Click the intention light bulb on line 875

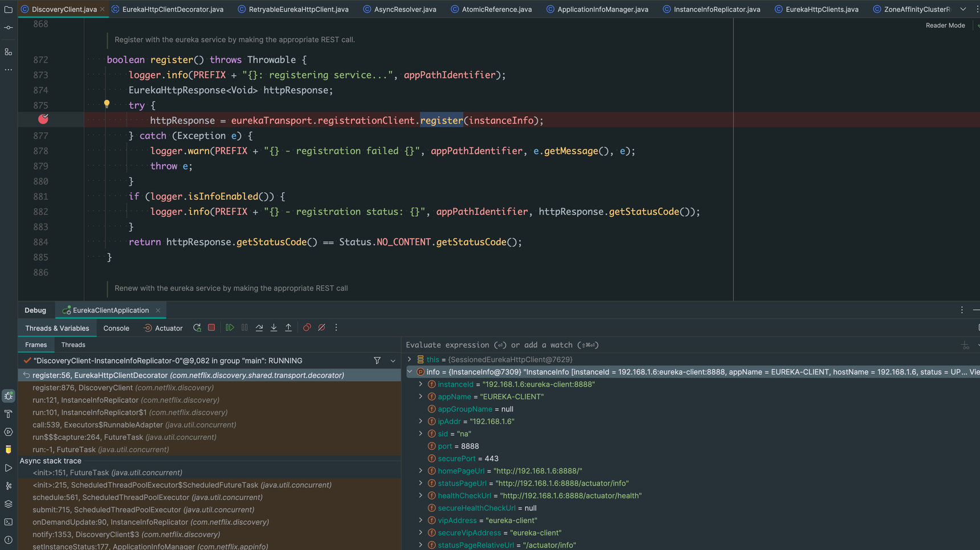[107, 104]
